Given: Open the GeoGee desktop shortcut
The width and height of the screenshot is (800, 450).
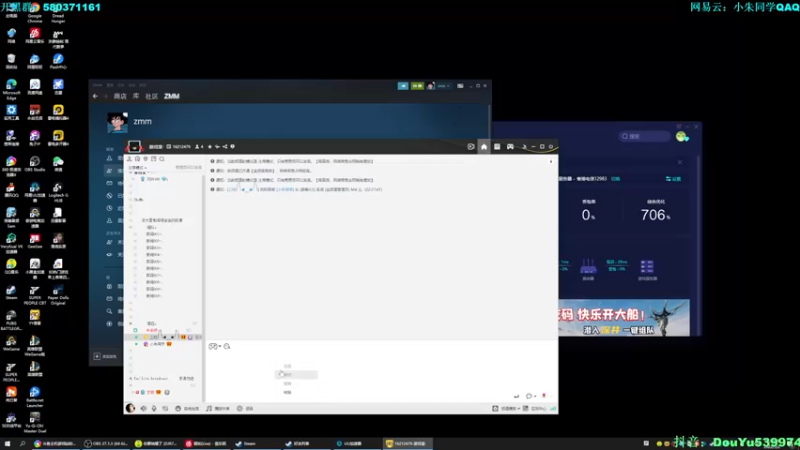Looking at the screenshot, I should click(35, 241).
